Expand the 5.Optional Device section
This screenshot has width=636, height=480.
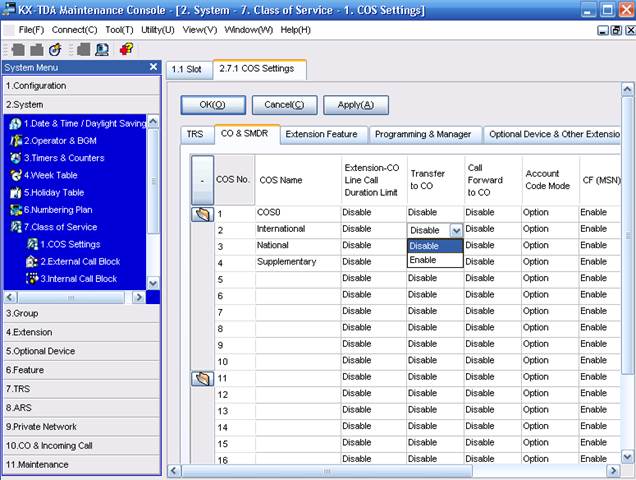(x=82, y=351)
